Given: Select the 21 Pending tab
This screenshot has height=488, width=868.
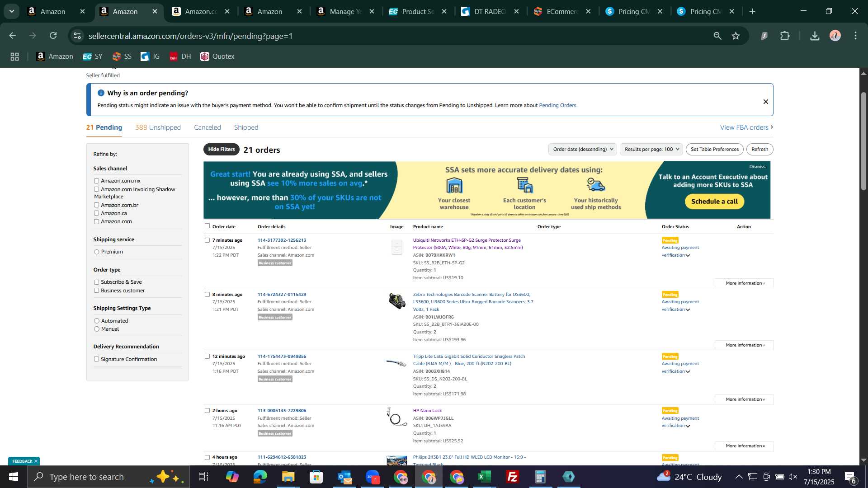Looking at the screenshot, I should point(104,127).
